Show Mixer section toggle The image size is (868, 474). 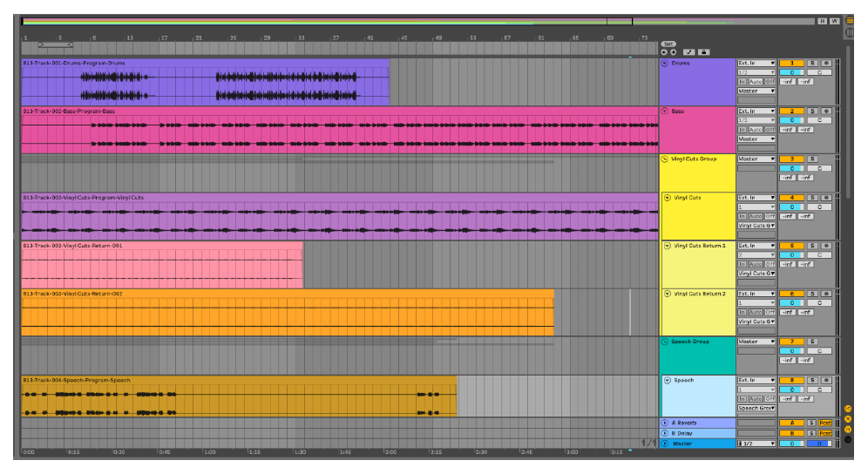pyautogui.click(x=847, y=430)
